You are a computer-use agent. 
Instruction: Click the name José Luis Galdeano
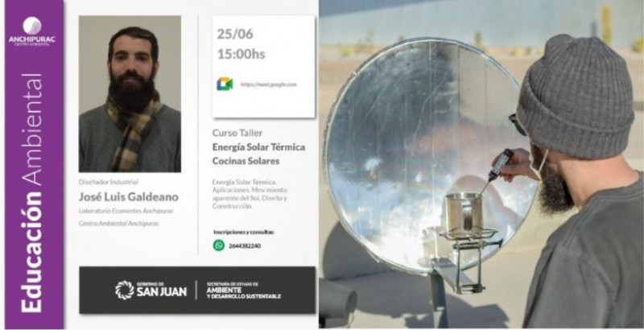pyautogui.click(x=129, y=197)
